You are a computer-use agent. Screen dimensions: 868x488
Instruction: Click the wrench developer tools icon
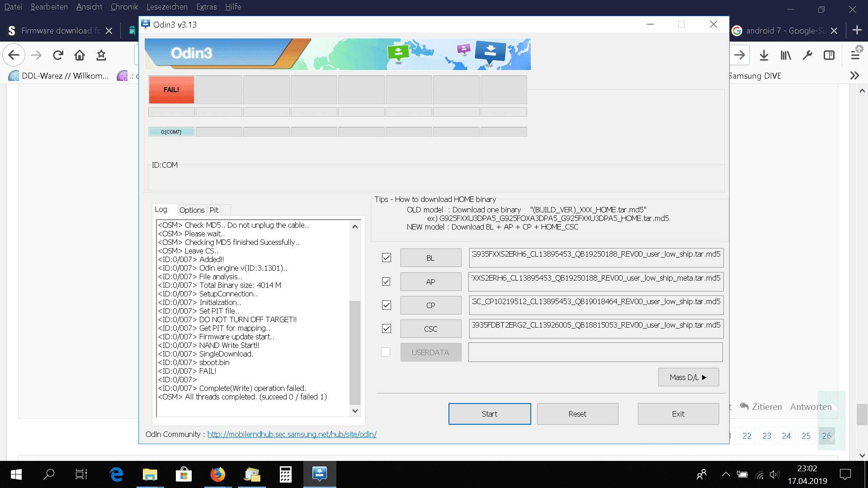coord(807,55)
